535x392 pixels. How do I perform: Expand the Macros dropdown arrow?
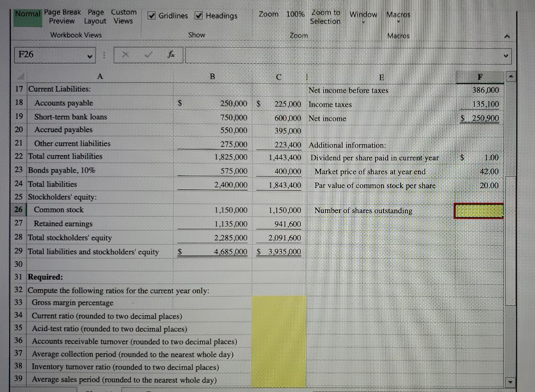pos(398,22)
